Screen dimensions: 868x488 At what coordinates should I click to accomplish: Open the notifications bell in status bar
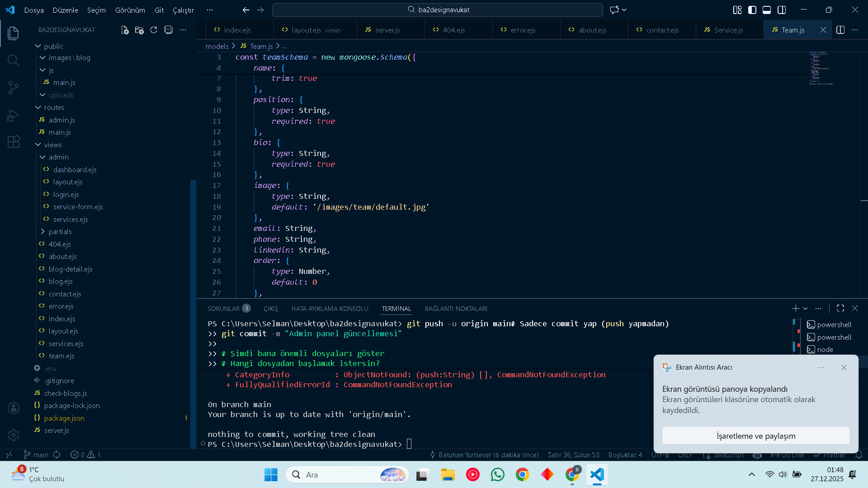point(859,455)
